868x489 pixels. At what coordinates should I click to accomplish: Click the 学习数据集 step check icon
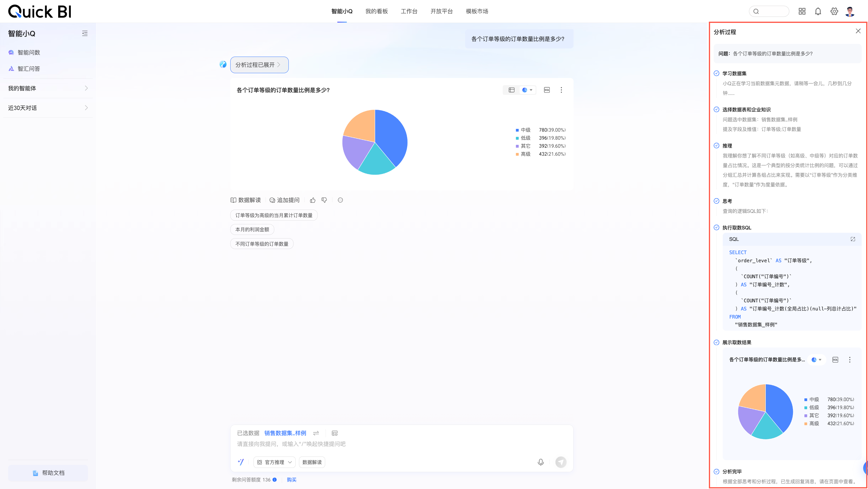click(716, 73)
